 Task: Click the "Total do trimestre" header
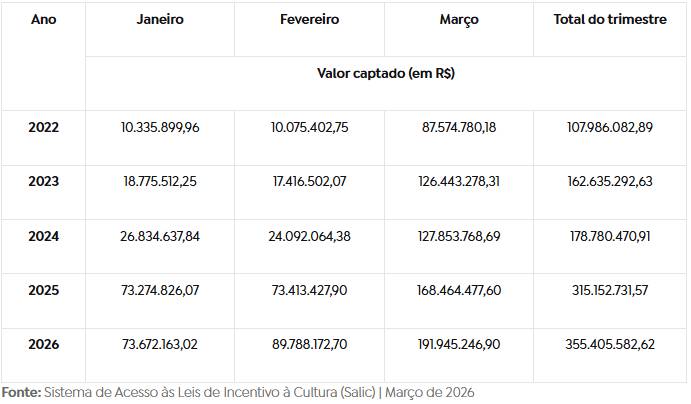(x=610, y=20)
